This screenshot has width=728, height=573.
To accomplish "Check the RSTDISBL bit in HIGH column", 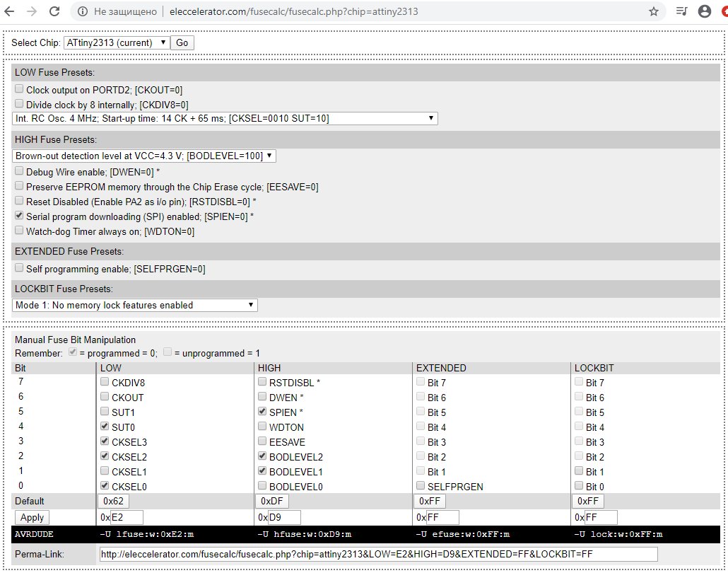I will pyautogui.click(x=262, y=381).
